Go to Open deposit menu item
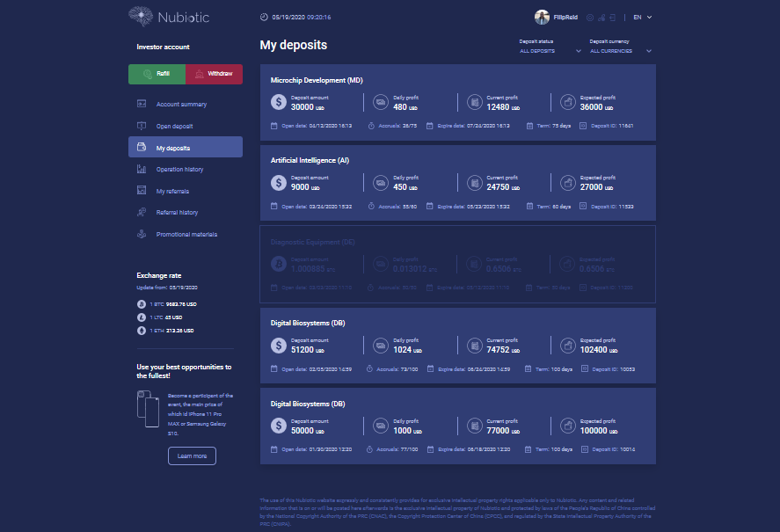 pyautogui.click(x=174, y=127)
